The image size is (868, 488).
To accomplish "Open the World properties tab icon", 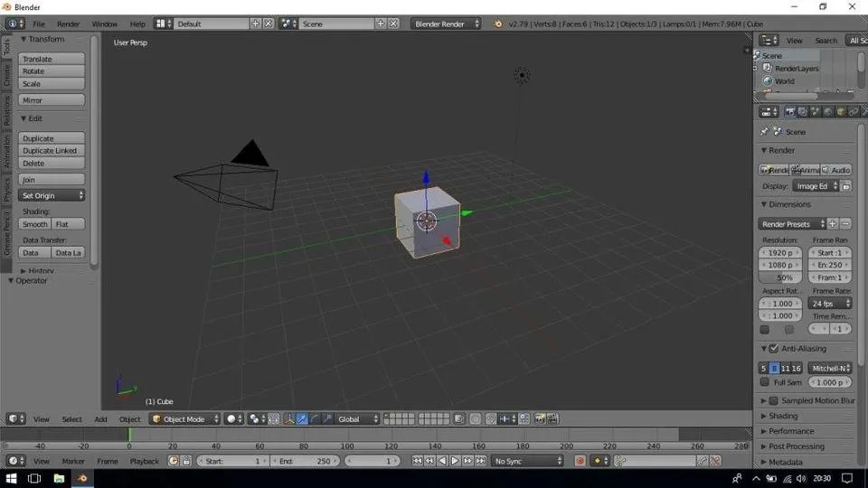I will click(828, 112).
